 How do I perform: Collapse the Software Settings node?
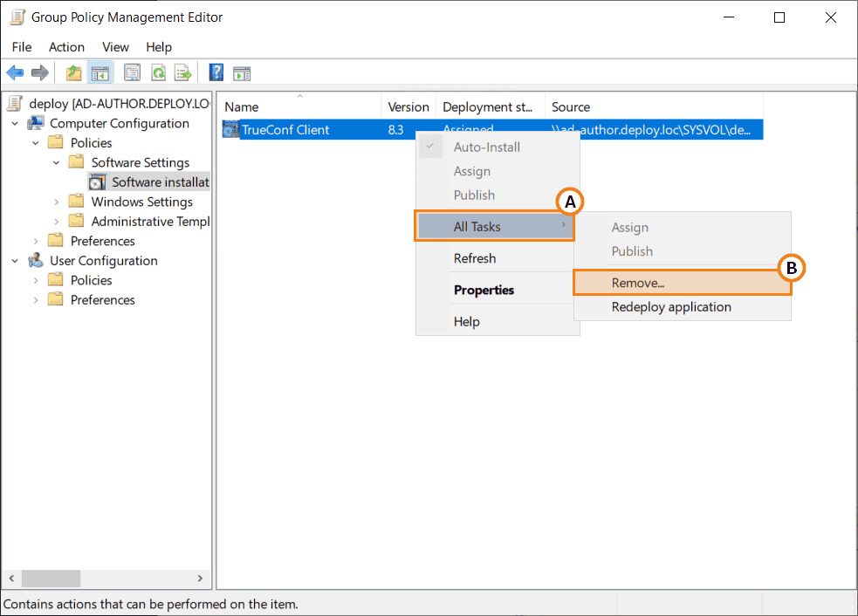[57, 163]
